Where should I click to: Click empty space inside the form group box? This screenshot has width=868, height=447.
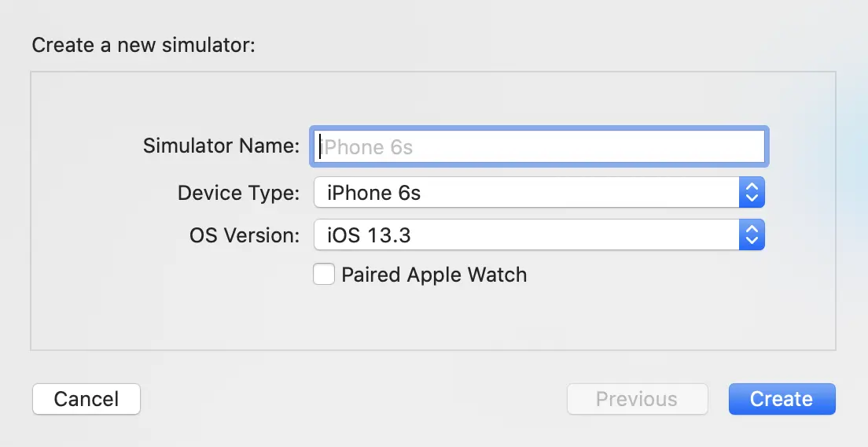click(157, 315)
